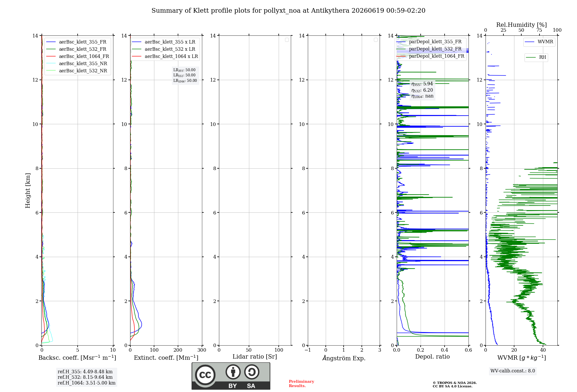577x392 pixels.
Task: Click the ref.H_355: 4.49-8.48 km label
Action: [x=85, y=372]
